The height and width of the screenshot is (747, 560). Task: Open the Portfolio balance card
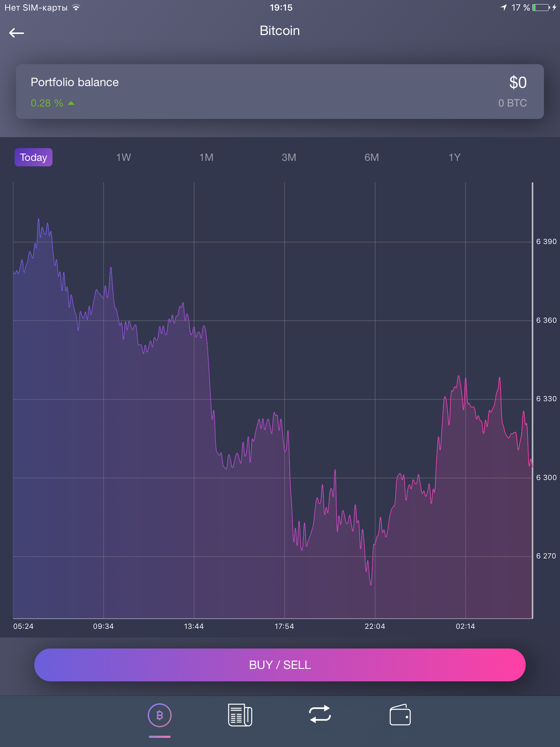tap(280, 92)
